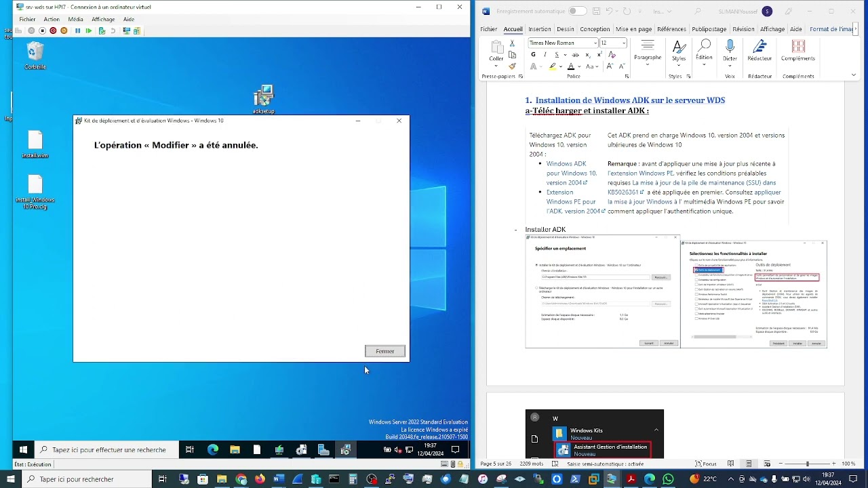Screen dimensions: 868x488
Task: Click the Start button inside the VM
Action: click(x=23, y=449)
